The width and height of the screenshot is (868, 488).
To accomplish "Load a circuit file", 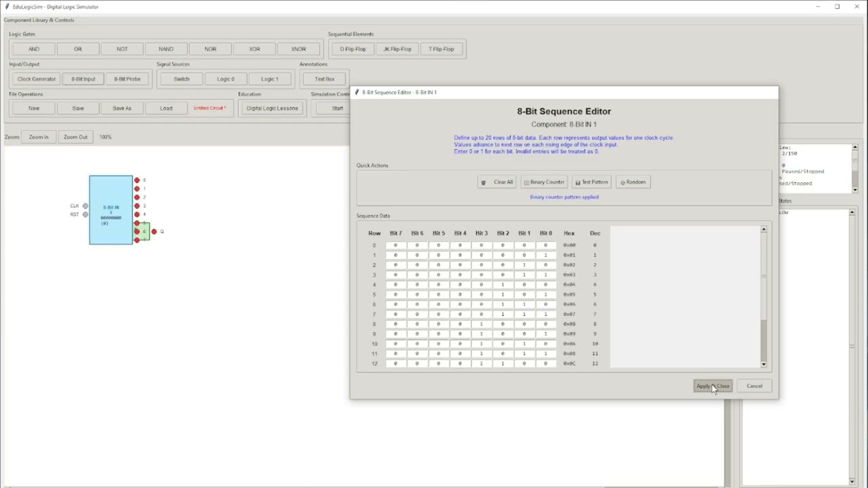I will tap(166, 108).
